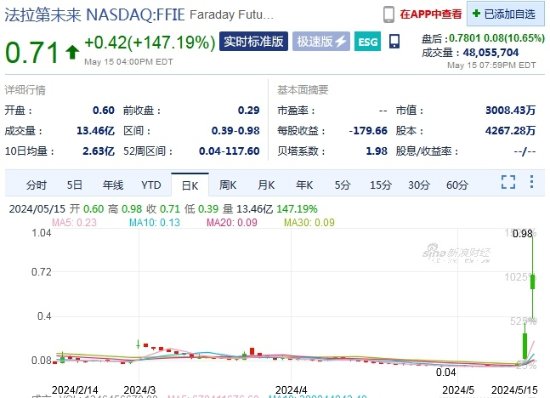This screenshot has width=550, height=398.
Task: Click the MA20: 0.09 indicator label
Action: click(232, 222)
